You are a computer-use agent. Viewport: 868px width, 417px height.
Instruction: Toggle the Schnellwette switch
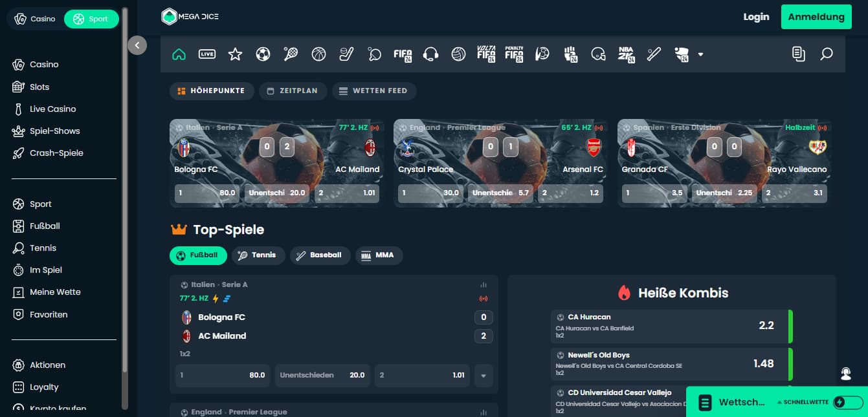849,402
